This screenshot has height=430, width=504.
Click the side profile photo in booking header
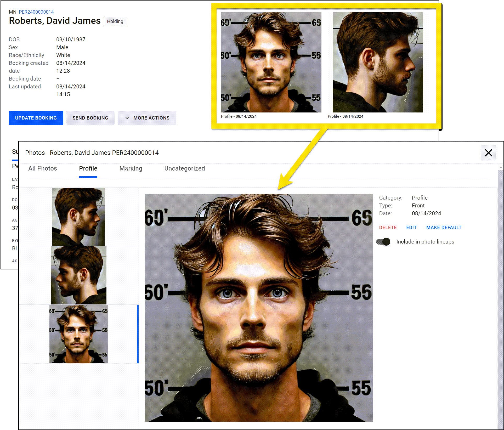[x=378, y=62]
